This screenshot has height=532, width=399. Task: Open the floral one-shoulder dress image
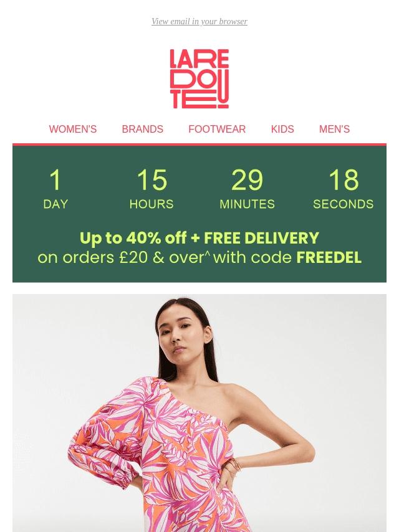click(x=199, y=413)
